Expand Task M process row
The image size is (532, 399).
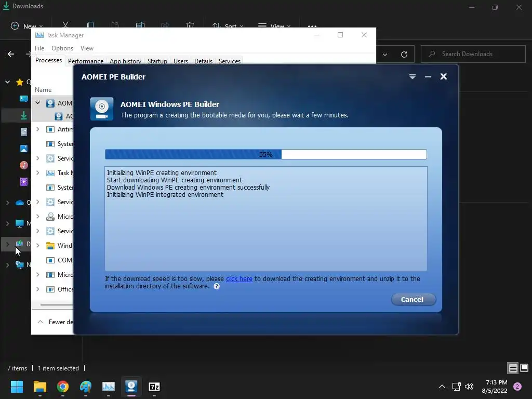[37, 172]
